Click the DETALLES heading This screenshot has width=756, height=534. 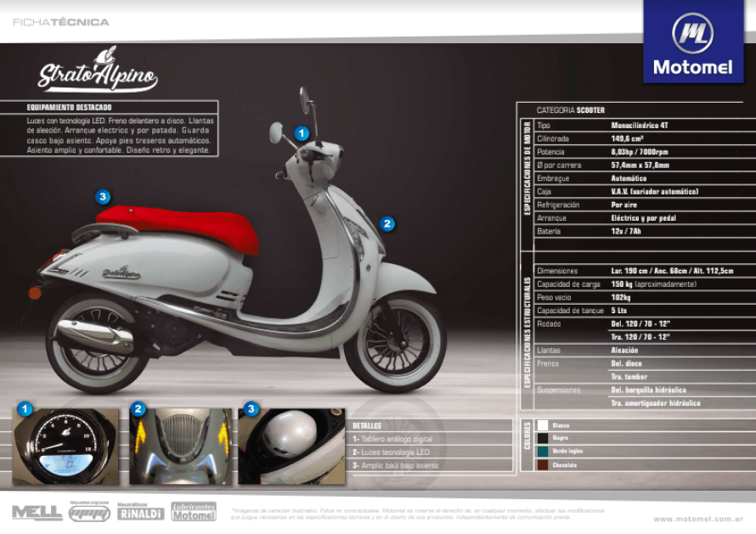click(x=367, y=426)
